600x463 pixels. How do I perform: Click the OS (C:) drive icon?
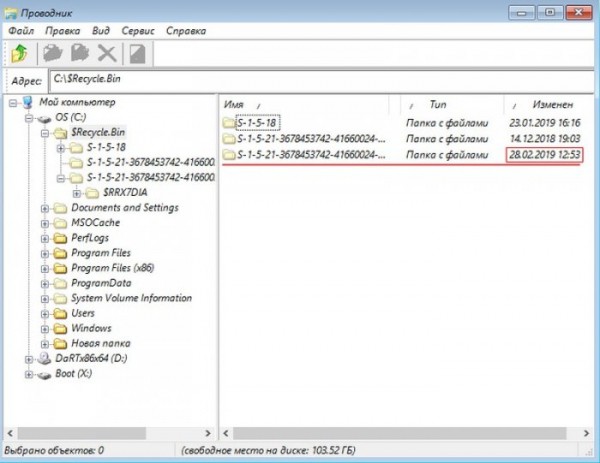(44, 119)
